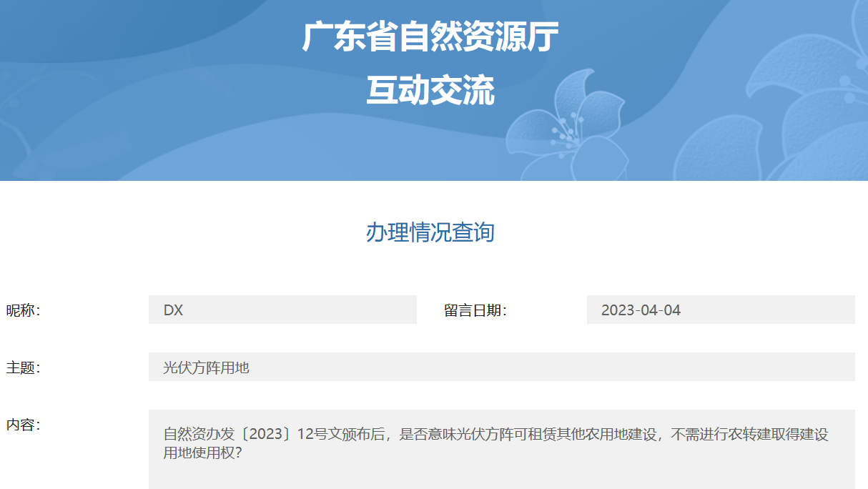This screenshot has width=868, height=489.
Task: Click the 昵称 field label
Action: (23, 310)
